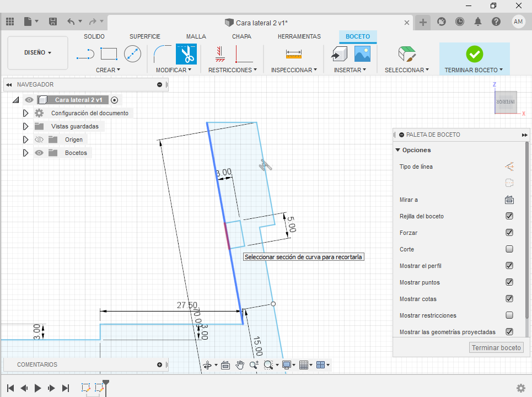Switch to the SUPERFICIE tab
The height and width of the screenshot is (397, 532).
[x=145, y=36]
